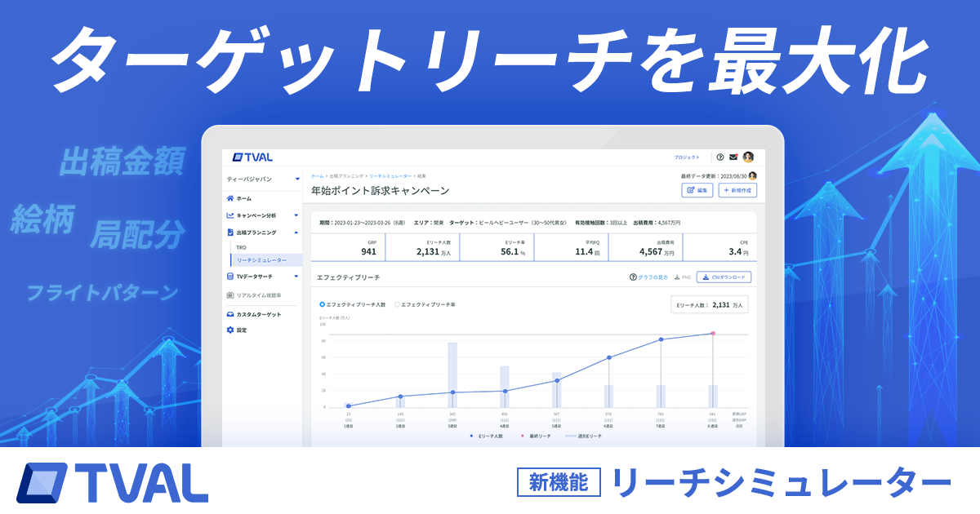Toggle the Eリーチ人数 legend entry
Screen dimensions: 980x514
[x=487, y=436]
